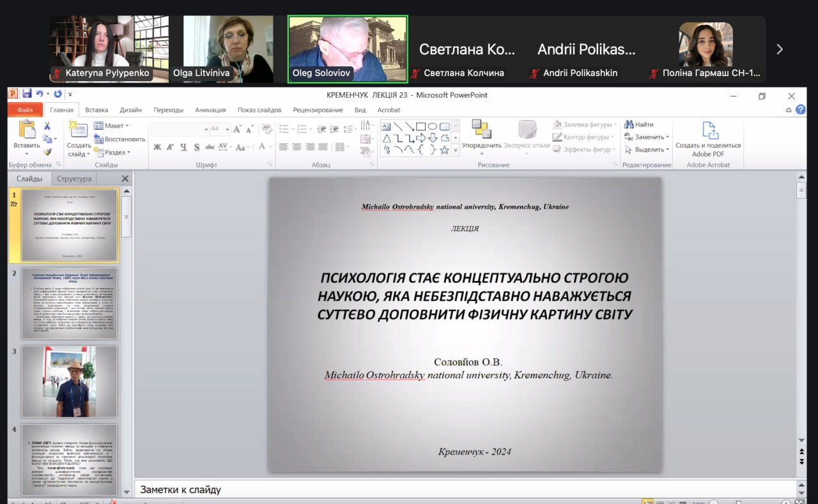Toggle underline Ч formatting
This screenshot has height=504, width=818.
pyautogui.click(x=183, y=147)
